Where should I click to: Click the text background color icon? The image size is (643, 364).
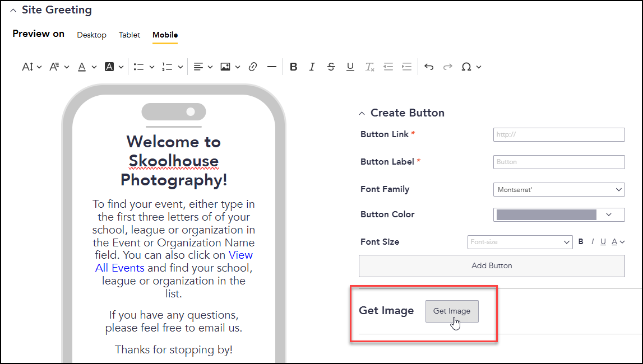(x=109, y=67)
